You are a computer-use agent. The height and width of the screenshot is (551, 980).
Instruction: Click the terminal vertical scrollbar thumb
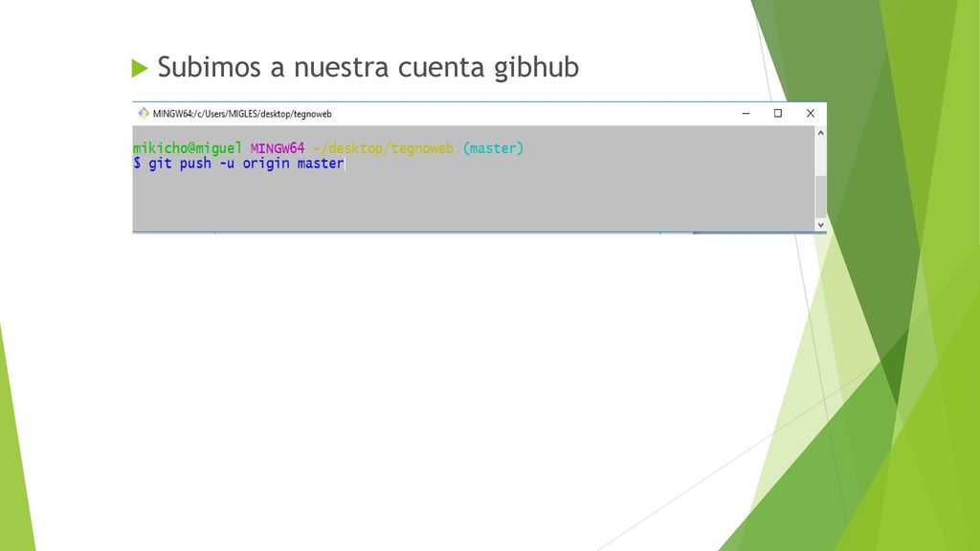point(820,197)
